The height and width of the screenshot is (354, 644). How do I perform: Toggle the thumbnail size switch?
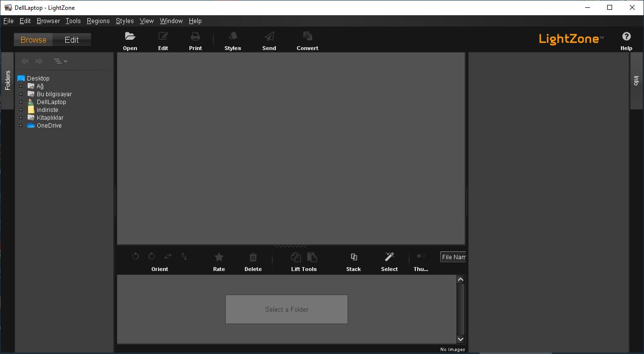click(421, 256)
